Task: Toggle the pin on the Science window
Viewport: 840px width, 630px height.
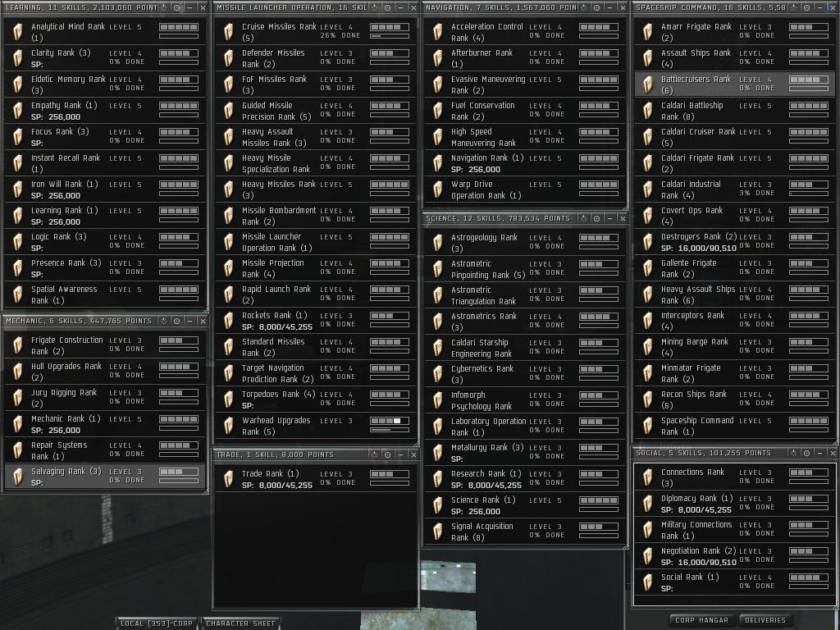Action: coord(597,218)
